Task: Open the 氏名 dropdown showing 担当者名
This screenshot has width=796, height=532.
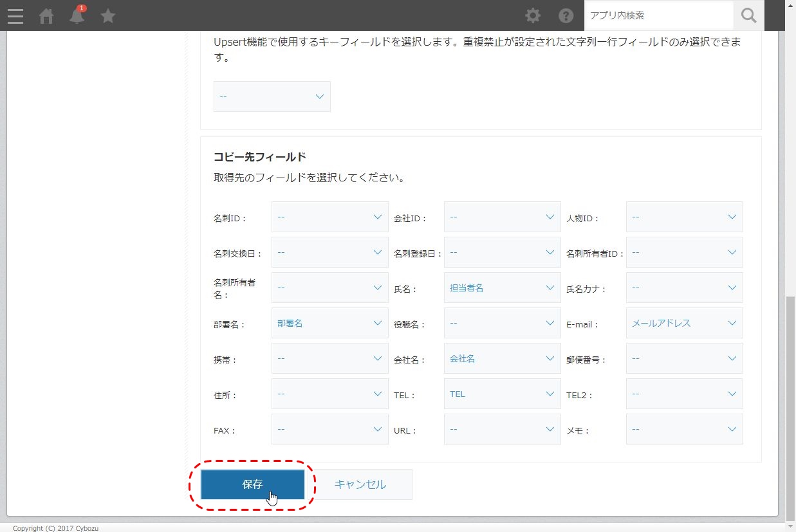Action: (x=502, y=288)
